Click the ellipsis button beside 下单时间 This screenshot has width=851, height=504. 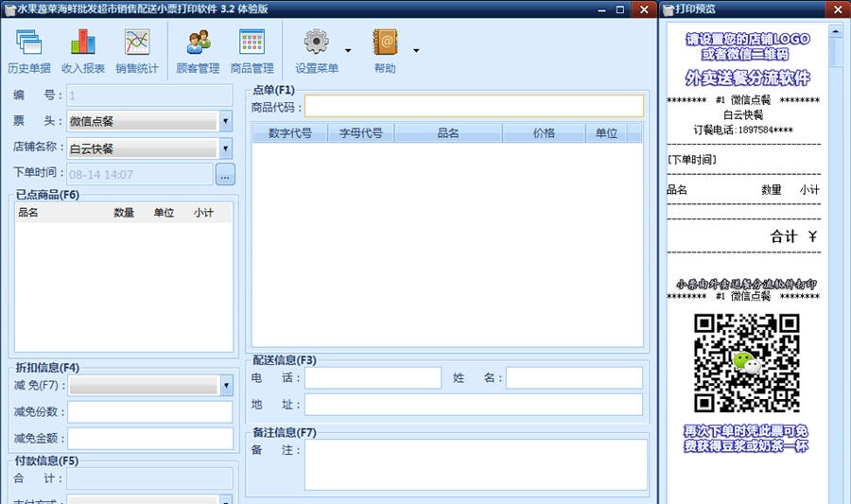pyautogui.click(x=225, y=174)
